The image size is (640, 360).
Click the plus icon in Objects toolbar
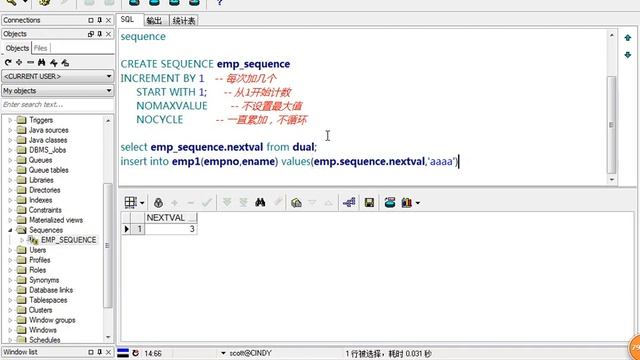click(19, 62)
